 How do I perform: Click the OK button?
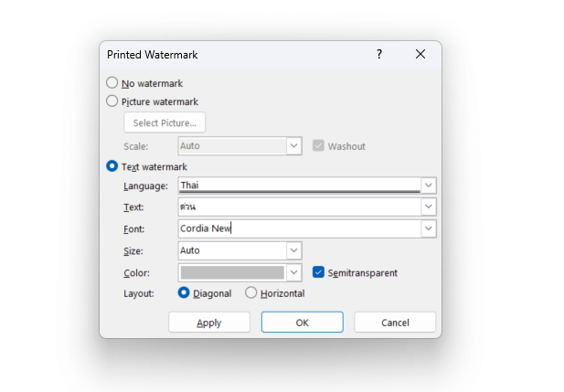(x=303, y=323)
